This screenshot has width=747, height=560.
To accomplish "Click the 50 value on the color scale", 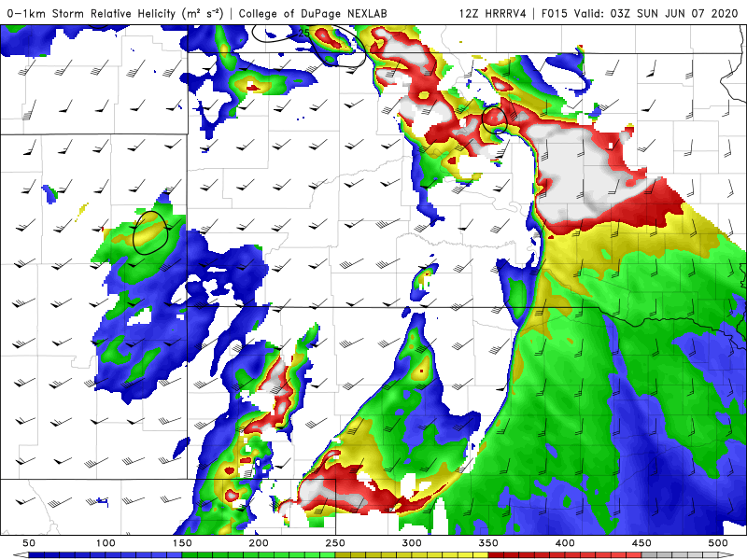I will (29, 543).
